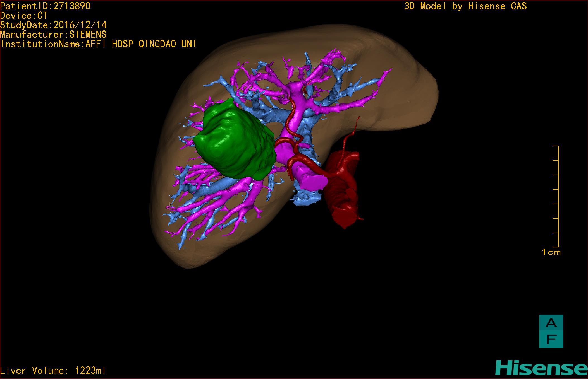Viewport: 588px width, 379px height.
Task: Click the Manufacturer:SIEMENS label
Action: tap(53, 35)
